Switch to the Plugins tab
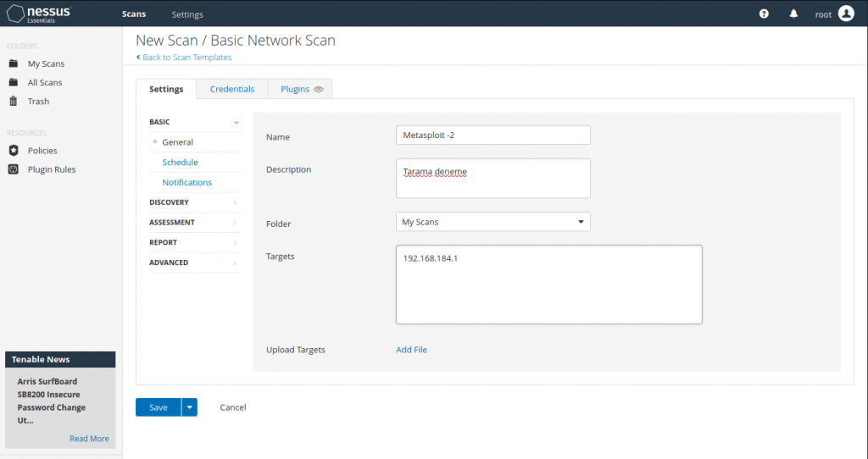The image size is (868, 459). (x=300, y=89)
